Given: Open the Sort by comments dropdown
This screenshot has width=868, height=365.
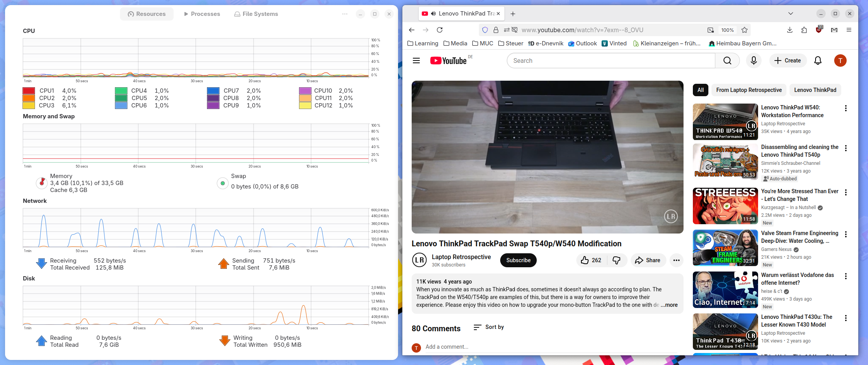Looking at the screenshot, I should tap(489, 327).
